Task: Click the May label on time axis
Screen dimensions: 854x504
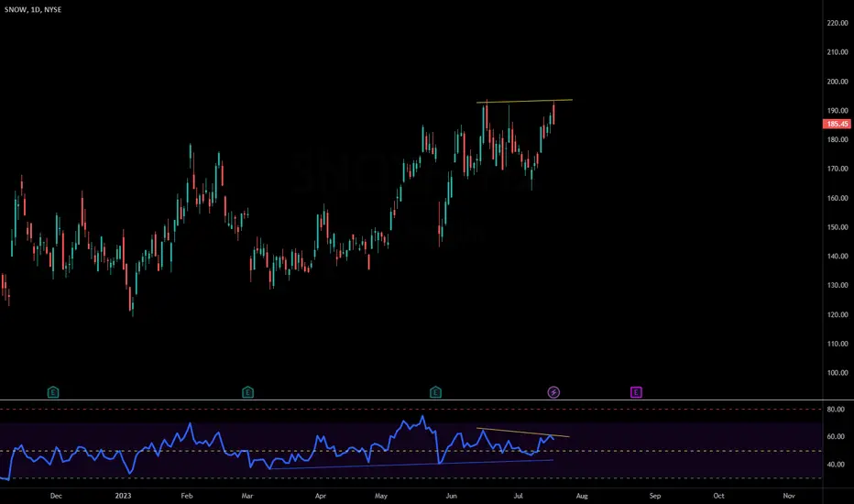Action: point(380,496)
